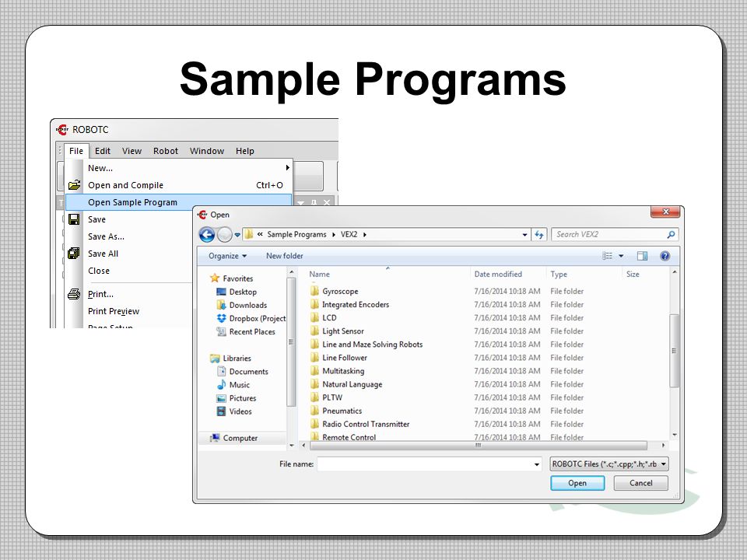Select Close in the File menu
747x560 pixels.
tap(99, 271)
